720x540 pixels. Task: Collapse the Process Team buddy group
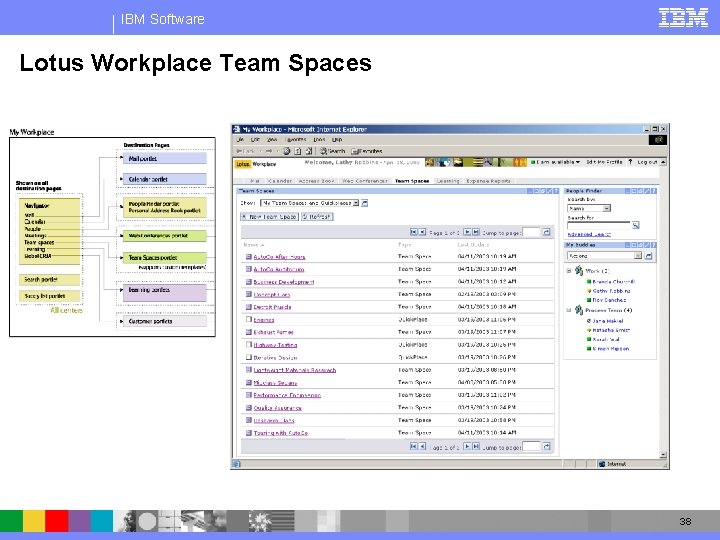coord(568,310)
